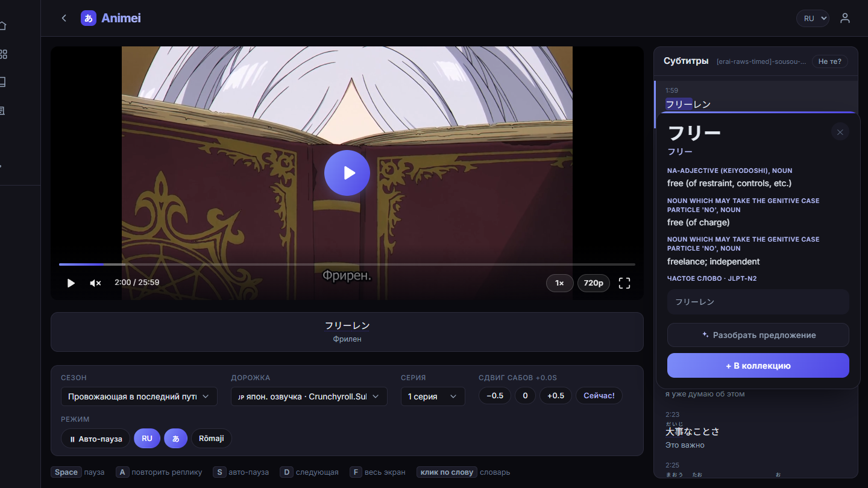Open the Серия episode dropdown
Viewport: 868px width, 488px height.
433,396
